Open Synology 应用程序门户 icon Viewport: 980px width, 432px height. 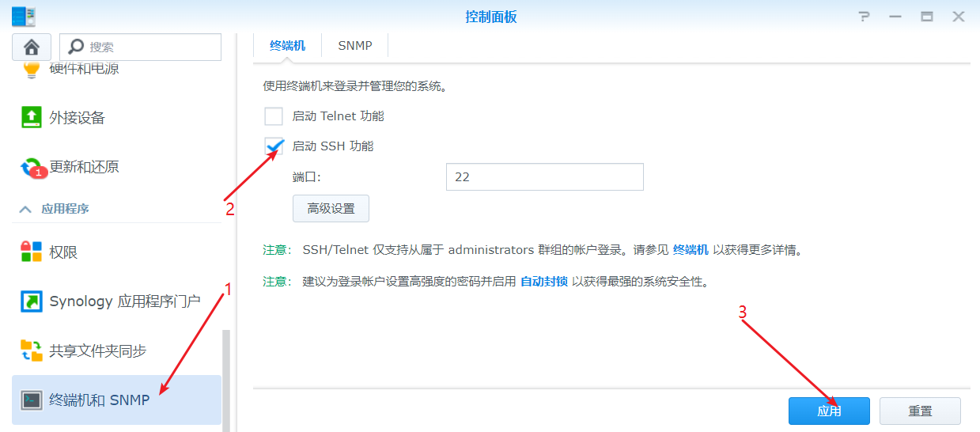pos(31,301)
